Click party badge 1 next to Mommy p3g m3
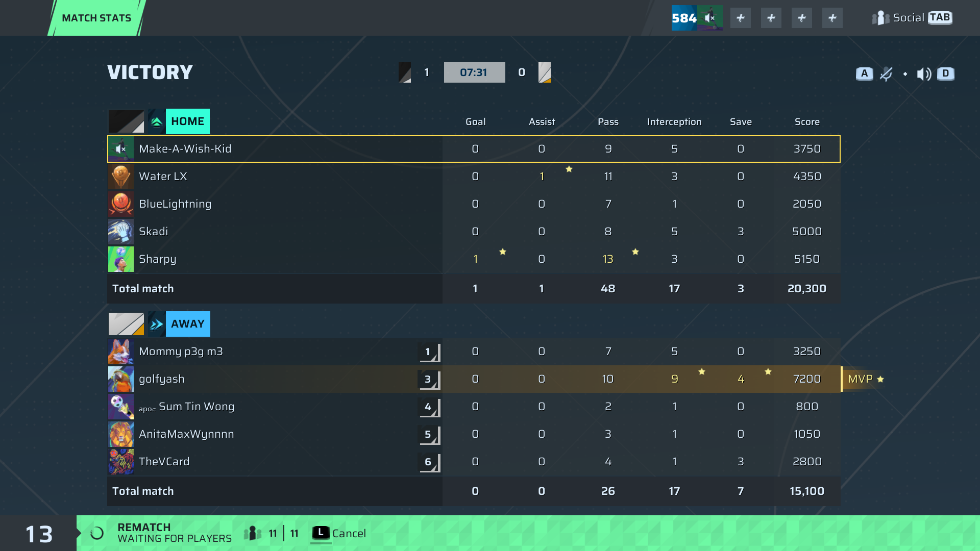 [x=429, y=352]
